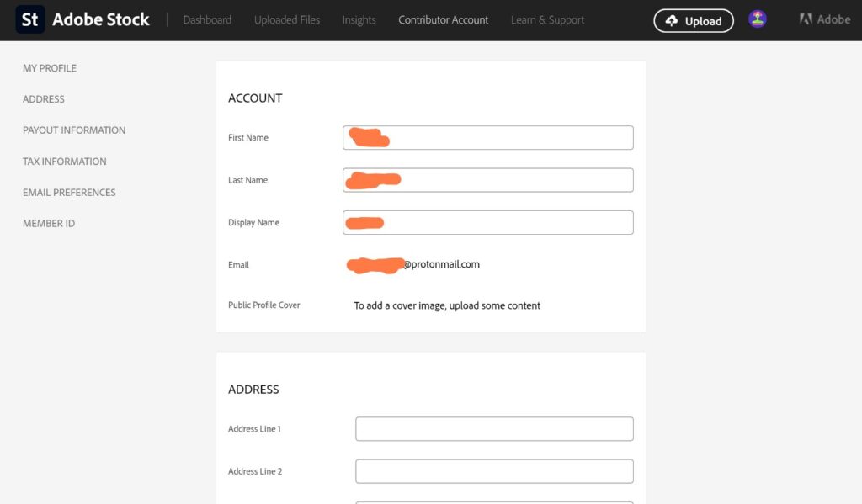Image resolution: width=862 pixels, height=504 pixels.
Task: Click the Address Line 2 label
Action: click(255, 471)
